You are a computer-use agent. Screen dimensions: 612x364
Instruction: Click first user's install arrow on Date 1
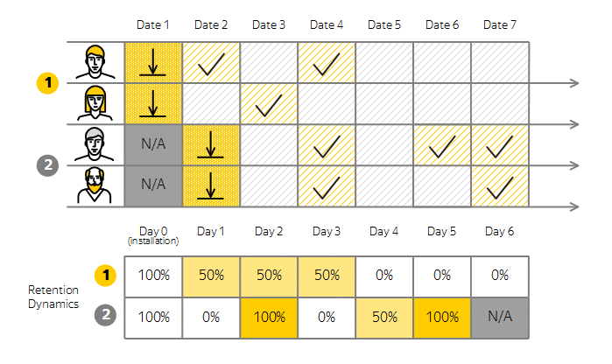click(153, 62)
